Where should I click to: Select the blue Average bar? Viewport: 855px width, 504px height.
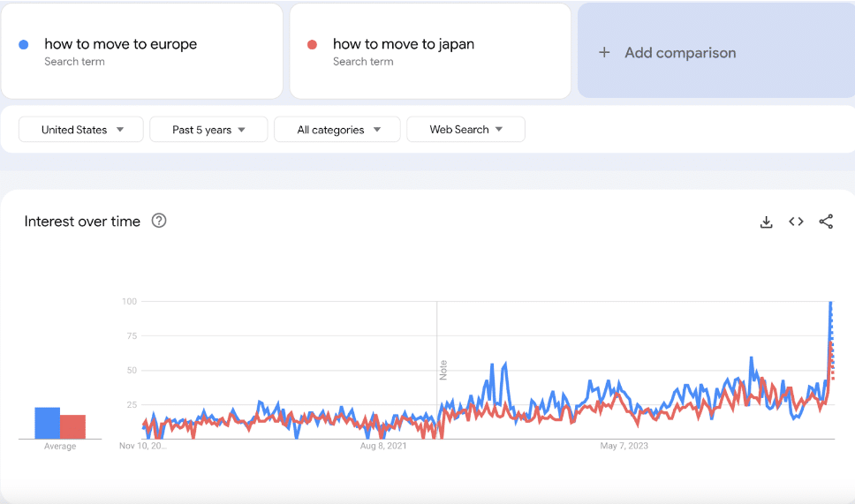coord(47,423)
